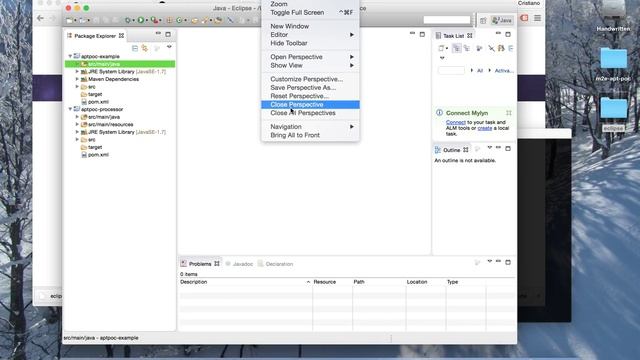Click the create local task link

pos(484,128)
